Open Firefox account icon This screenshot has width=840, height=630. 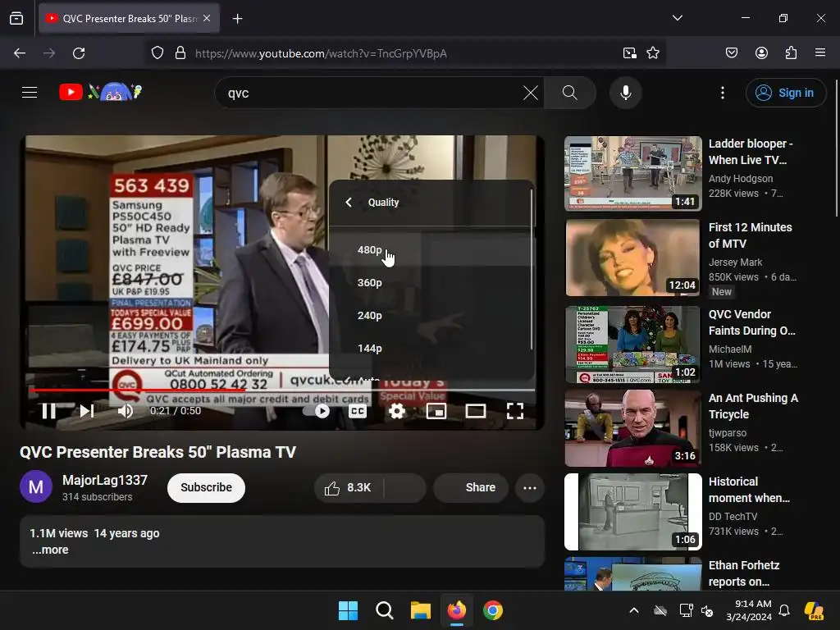pos(761,52)
